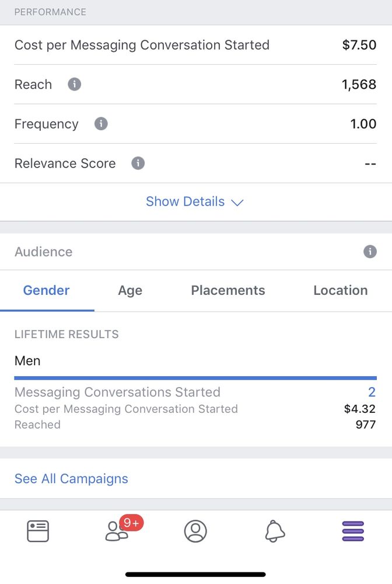Screen dimensions: 392x584
Task: Tap the Reach info icon
Action: [x=75, y=84]
